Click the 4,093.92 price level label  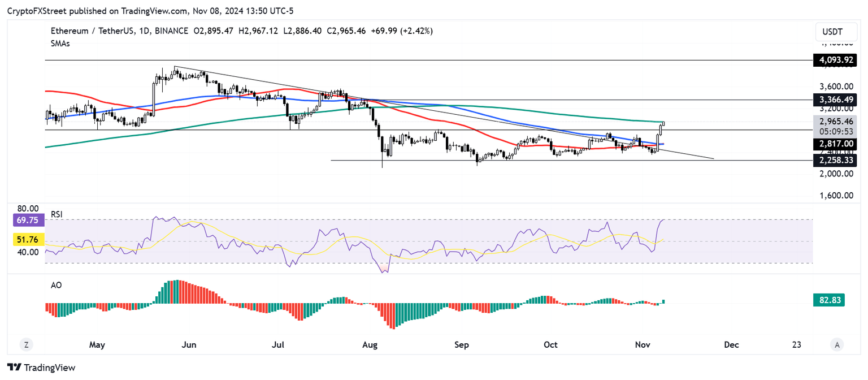834,59
